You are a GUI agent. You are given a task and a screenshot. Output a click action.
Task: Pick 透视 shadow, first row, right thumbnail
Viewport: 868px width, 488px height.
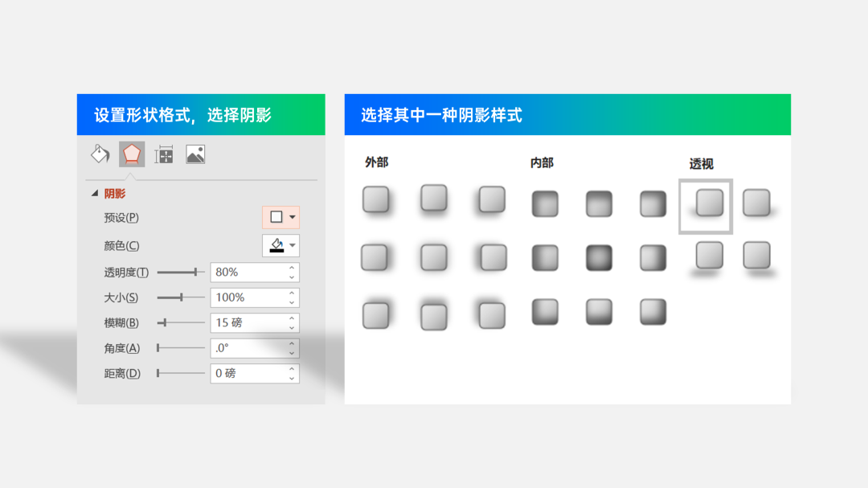(757, 202)
